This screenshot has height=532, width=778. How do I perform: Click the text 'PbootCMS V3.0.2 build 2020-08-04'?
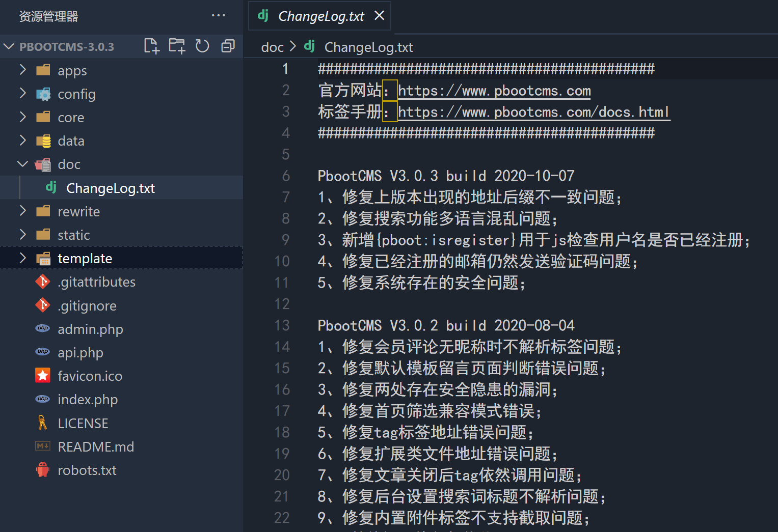pyautogui.click(x=446, y=325)
